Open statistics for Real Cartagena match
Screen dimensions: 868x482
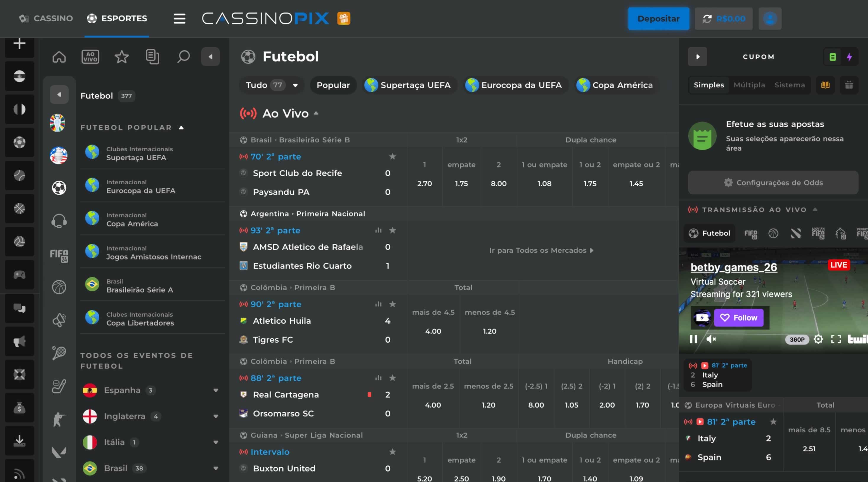click(378, 378)
